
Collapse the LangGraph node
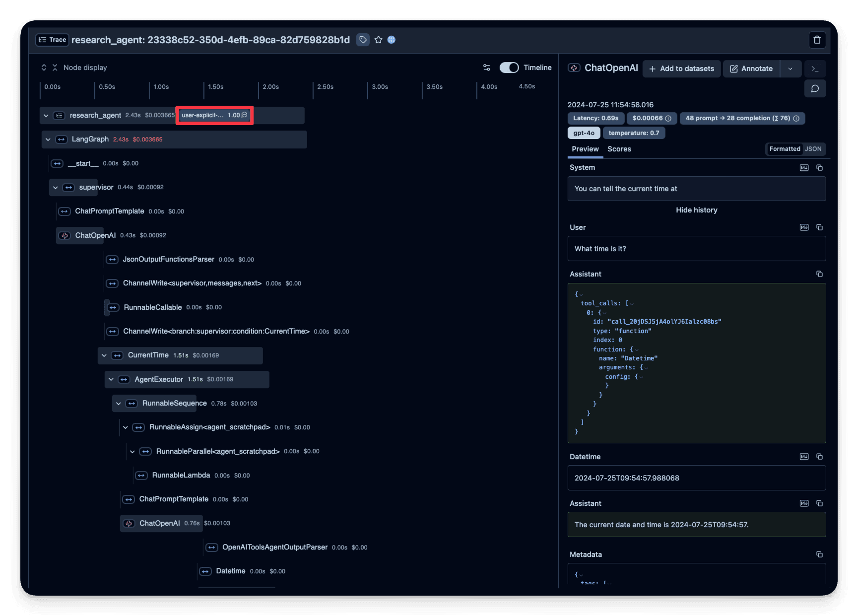48,139
